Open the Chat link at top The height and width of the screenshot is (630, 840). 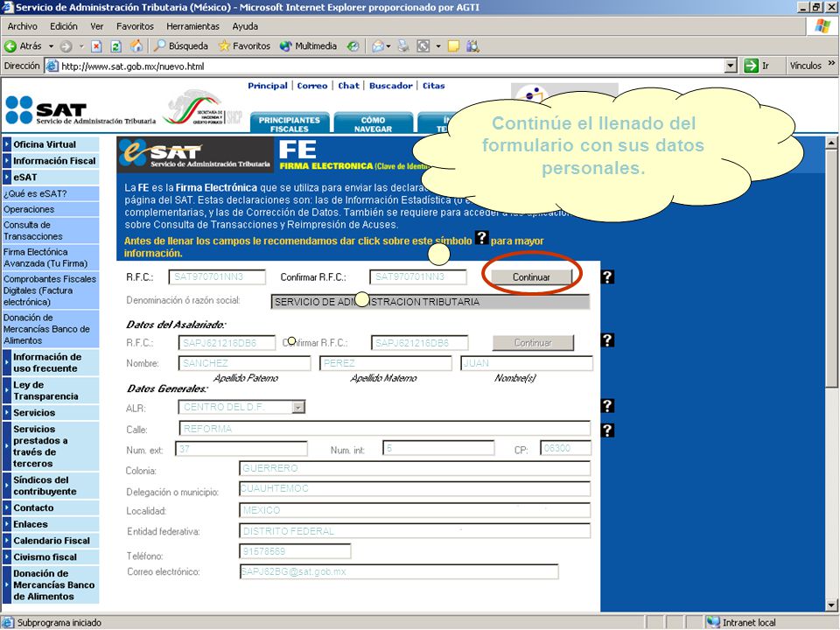point(349,86)
